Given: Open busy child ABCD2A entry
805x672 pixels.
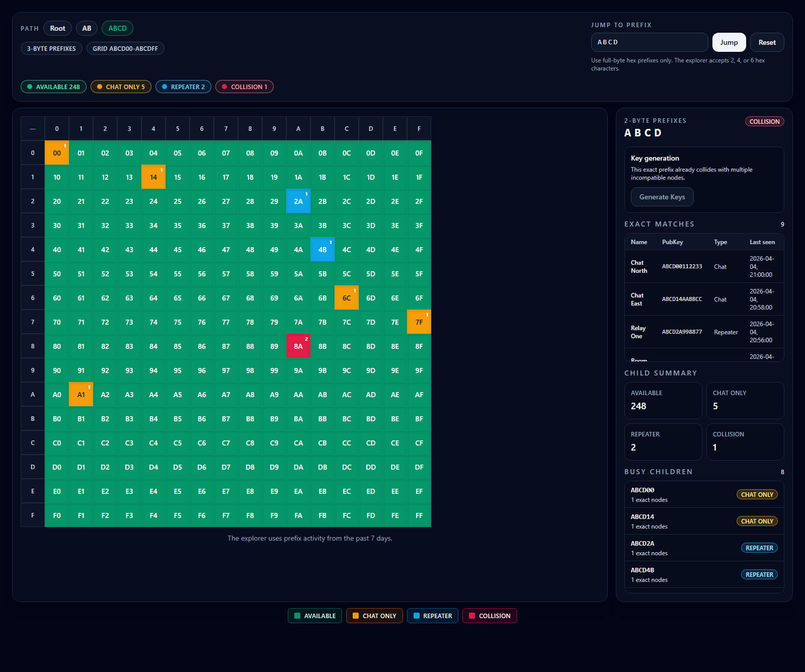Looking at the screenshot, I should pyautogui.click(x=703, y=548).
